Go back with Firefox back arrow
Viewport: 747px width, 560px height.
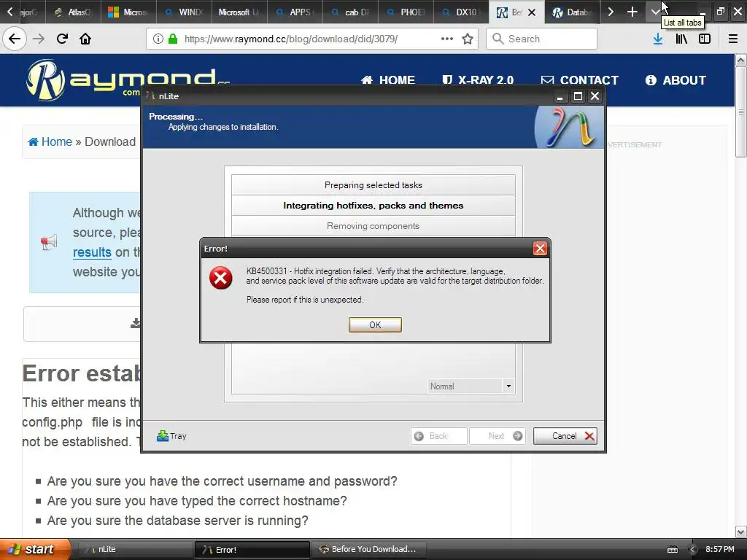point(15,39)
